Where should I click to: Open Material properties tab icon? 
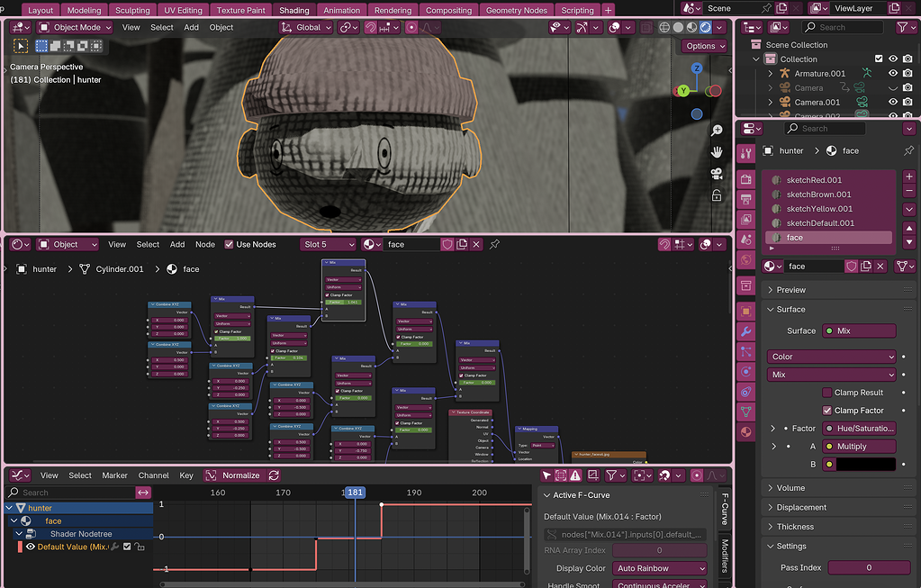[746, 431]
